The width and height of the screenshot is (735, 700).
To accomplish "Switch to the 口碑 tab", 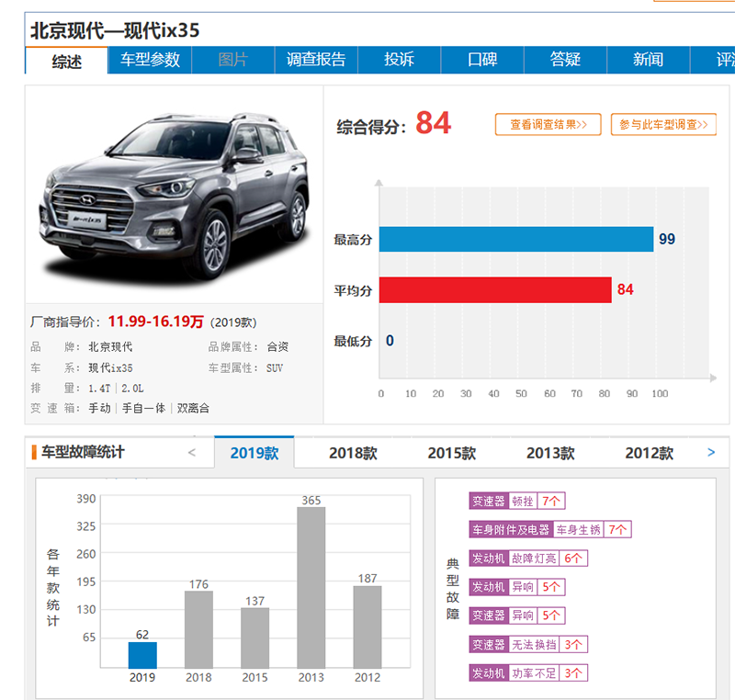I will tap(482, 60).
